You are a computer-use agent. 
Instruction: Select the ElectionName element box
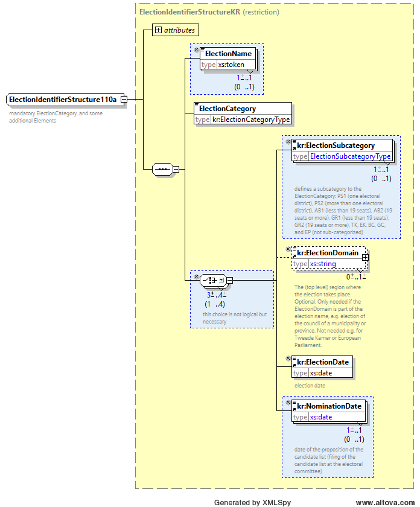[228, 59]
